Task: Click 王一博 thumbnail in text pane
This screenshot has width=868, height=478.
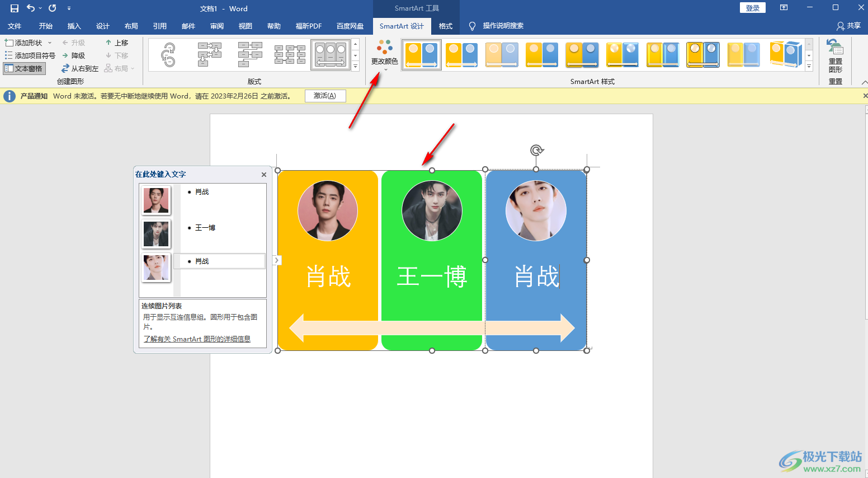Action: (x=156, y=234)
